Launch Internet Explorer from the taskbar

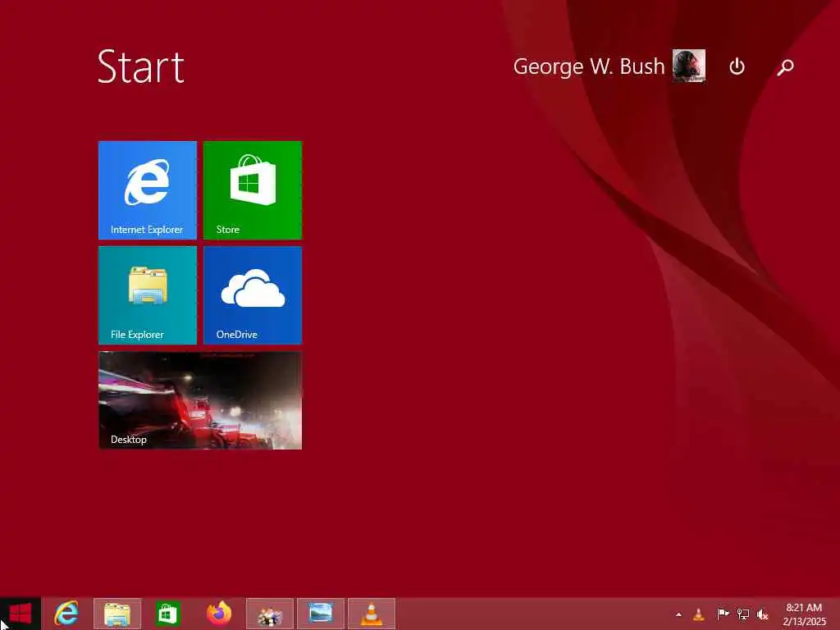(66, 614)
